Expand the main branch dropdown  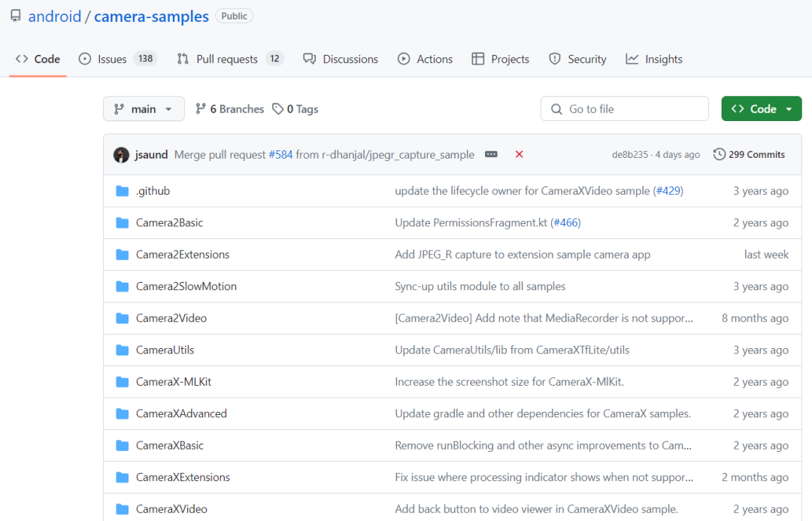click(144, 109)
